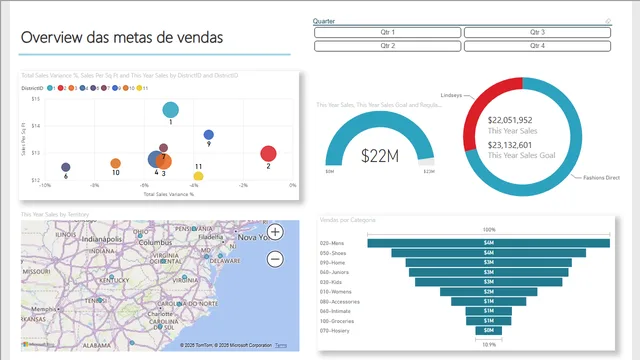Select the 040-Juniors funnel bar
The width and height of the screenshot is (640, 360).
coord(489,272)
